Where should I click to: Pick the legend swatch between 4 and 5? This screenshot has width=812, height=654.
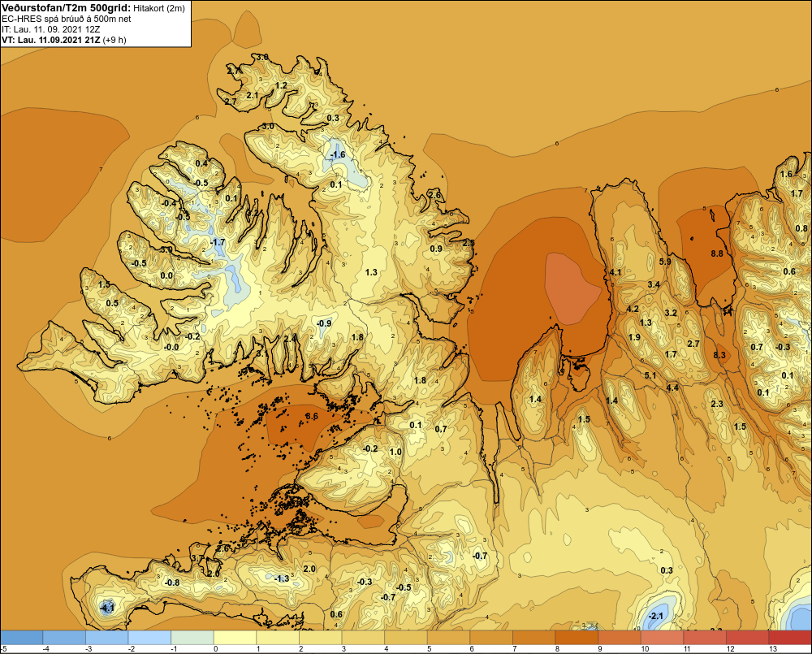pos(406,638)
